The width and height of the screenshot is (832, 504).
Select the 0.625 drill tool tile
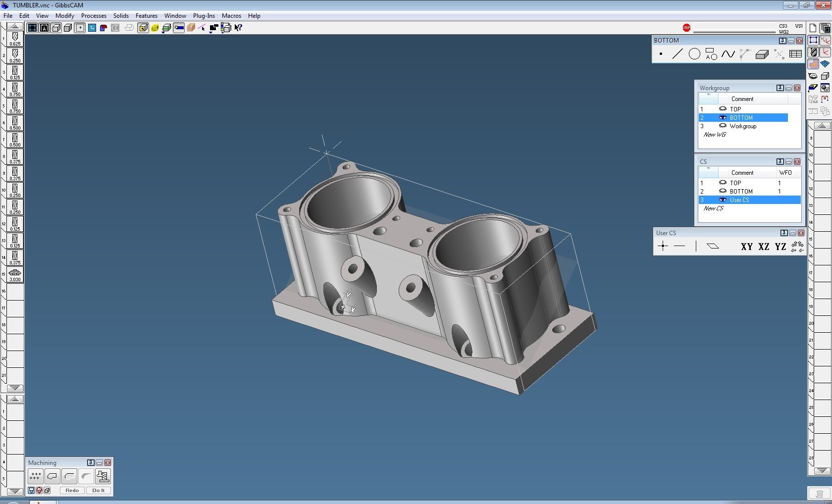point(15,39)
